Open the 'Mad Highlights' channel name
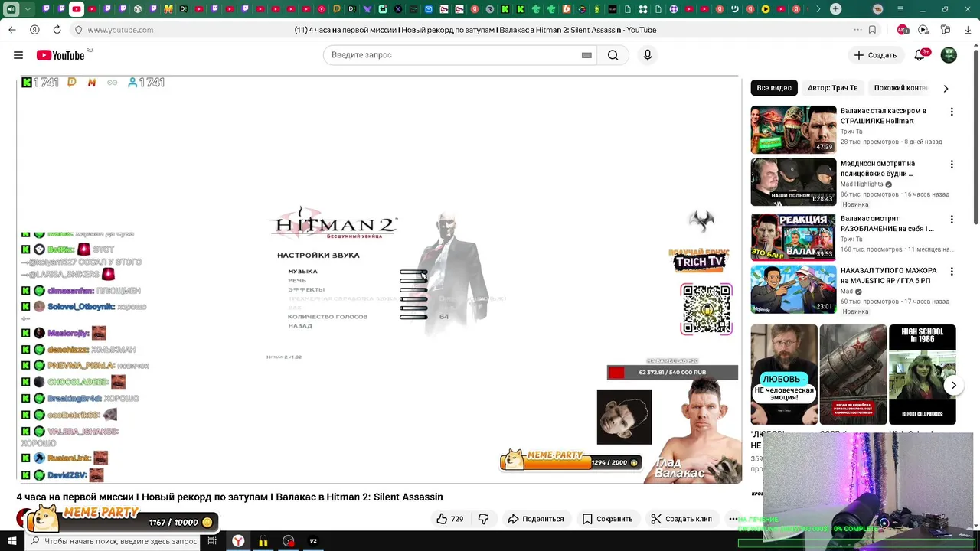The height and width of the screenshot is (551, 980). pos(862,184)
